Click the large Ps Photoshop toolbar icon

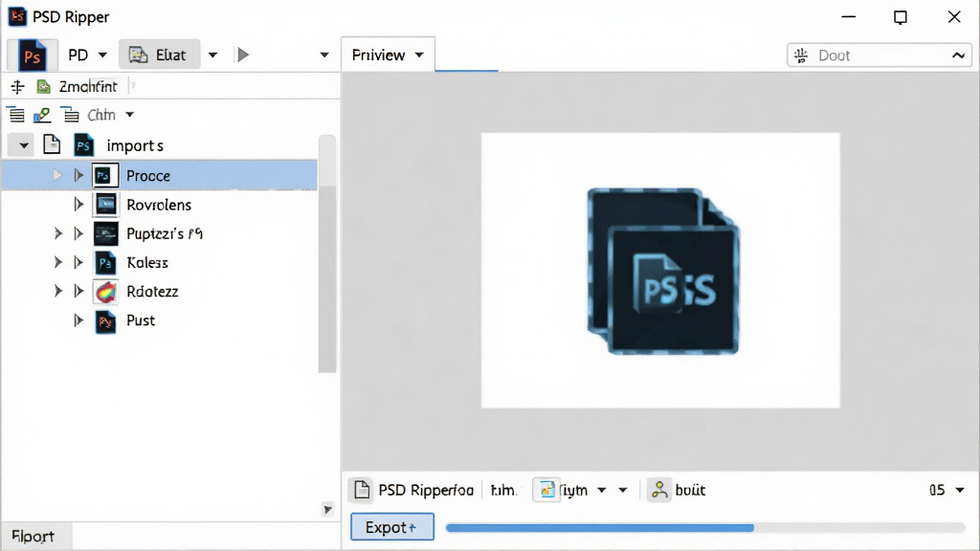pos(32,55)
